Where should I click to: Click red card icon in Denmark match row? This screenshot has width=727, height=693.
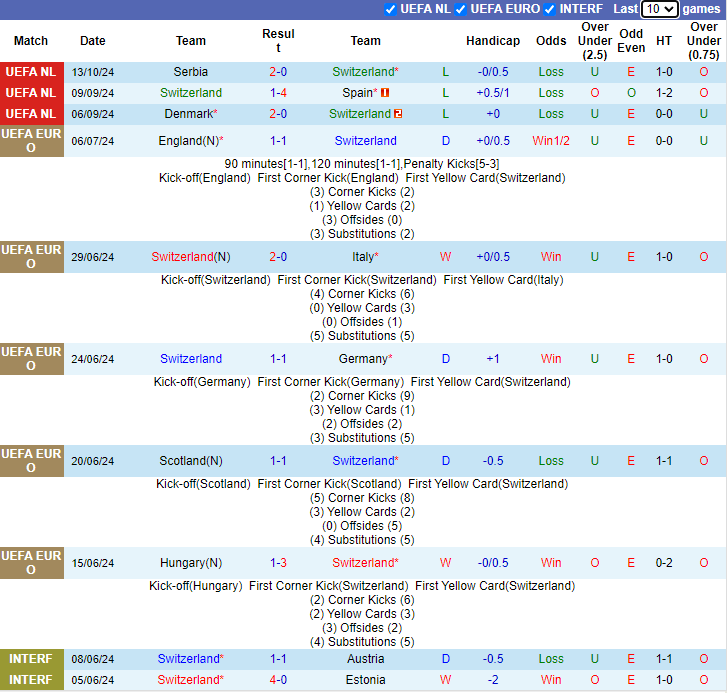click(x=398, y=114)
